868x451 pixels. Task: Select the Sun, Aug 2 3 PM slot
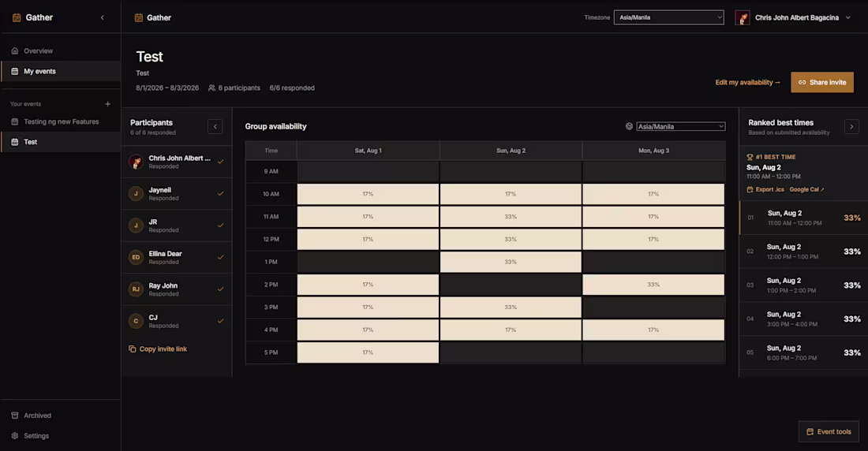[x=511, y=307]
